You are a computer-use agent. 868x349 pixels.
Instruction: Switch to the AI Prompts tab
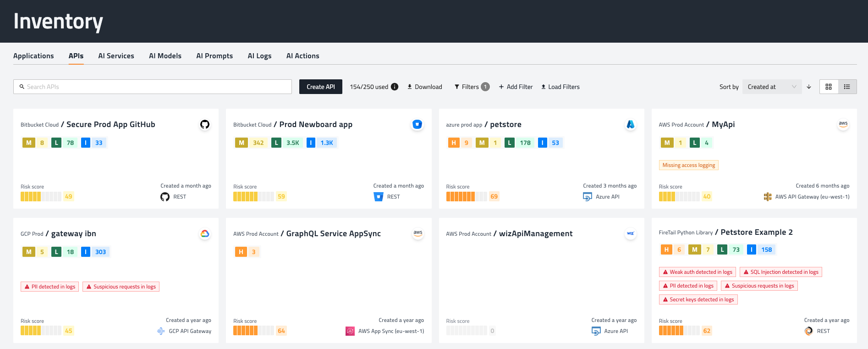[x=214, y=56]
